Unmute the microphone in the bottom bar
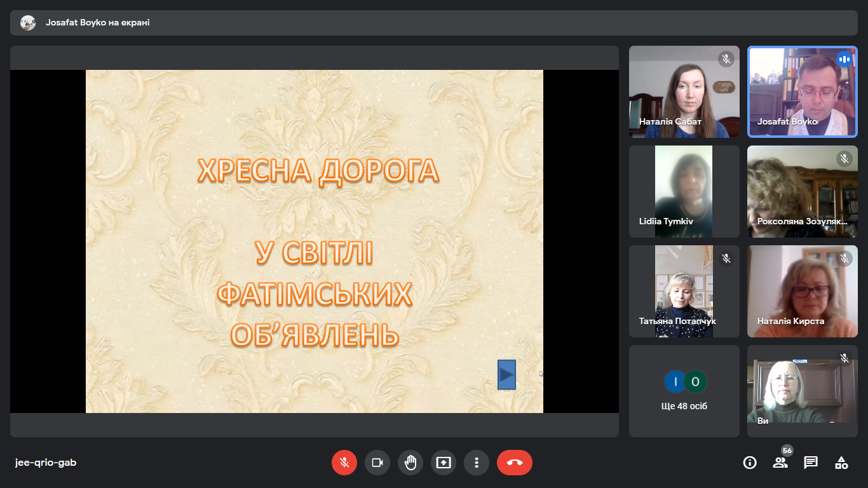This screenshot has width=868, height=488. 344,463
